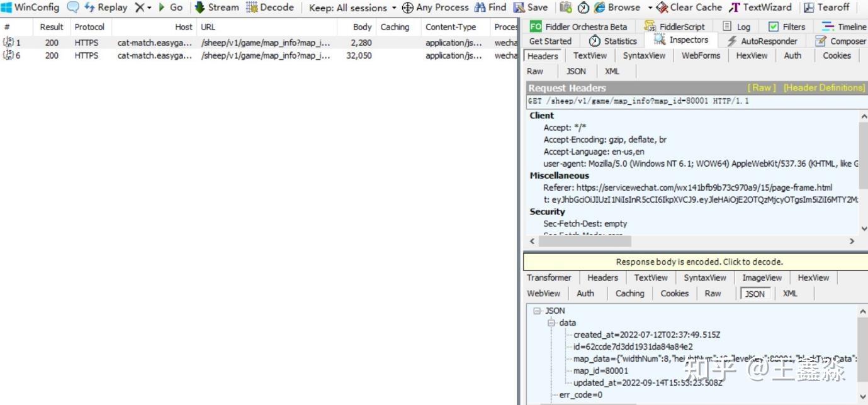Screen dimensions: 868x405
Task: Open the response ImageView tab
Action: click(762, 277)
